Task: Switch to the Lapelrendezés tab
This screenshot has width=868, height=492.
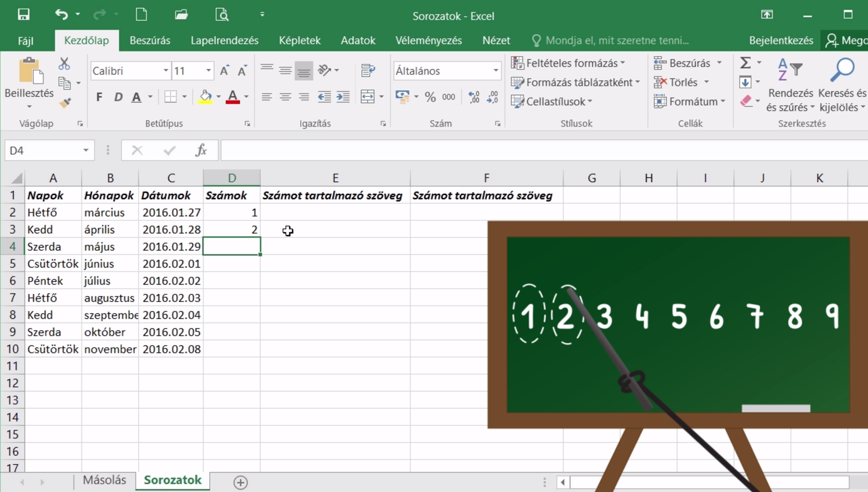Action: pos(224,40)
